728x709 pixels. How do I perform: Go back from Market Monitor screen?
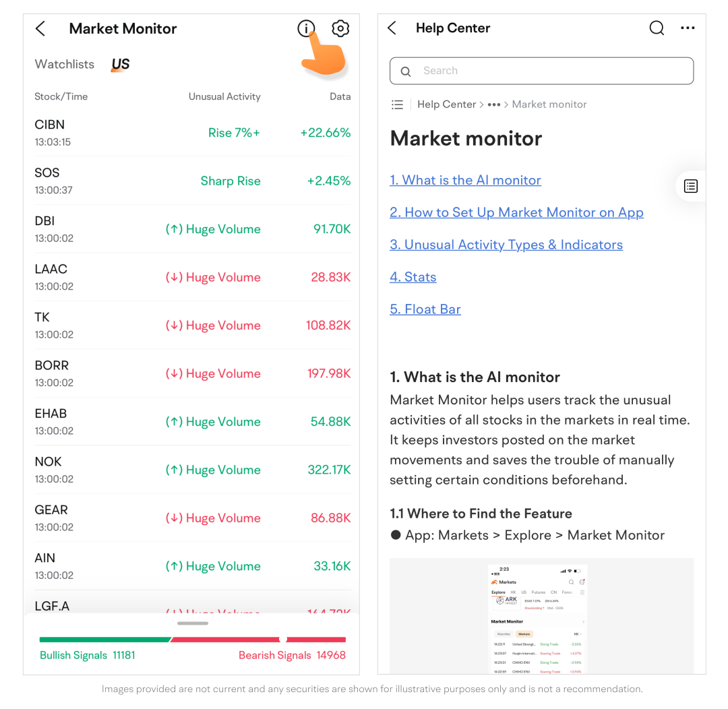[x=40, y=28]
